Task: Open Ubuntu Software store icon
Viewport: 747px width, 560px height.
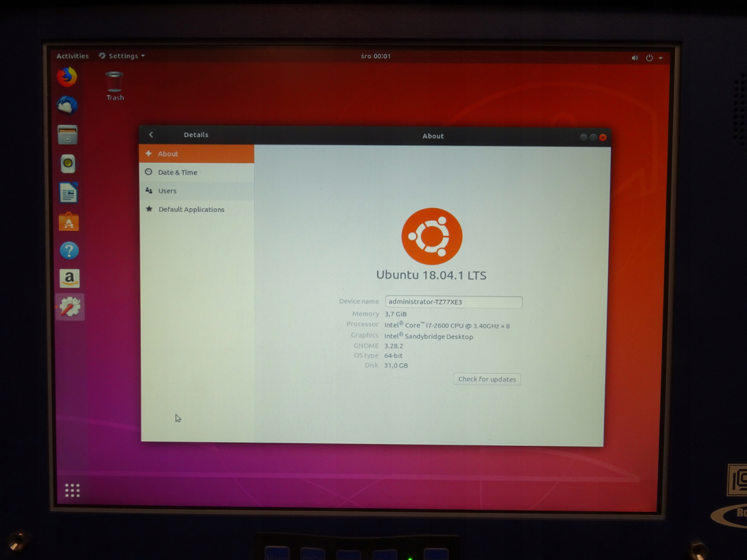Action: [x=69, y=222]
